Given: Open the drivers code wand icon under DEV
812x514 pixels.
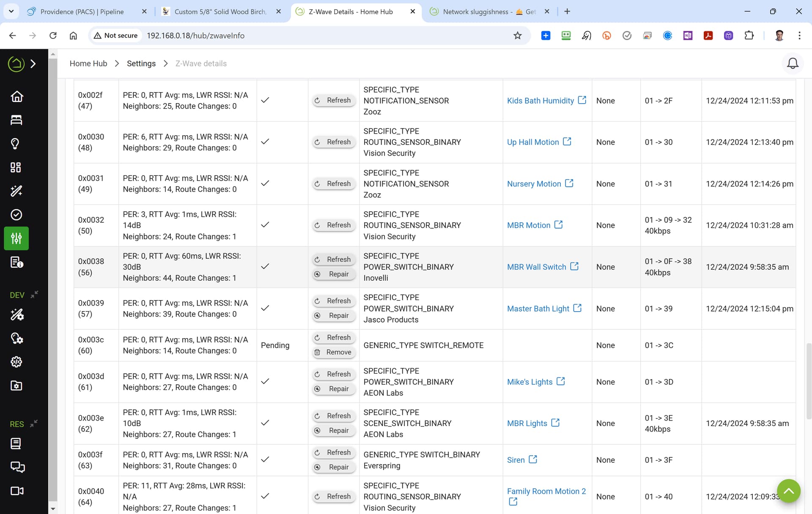Looking at the screenshot, I should point(16,314).
